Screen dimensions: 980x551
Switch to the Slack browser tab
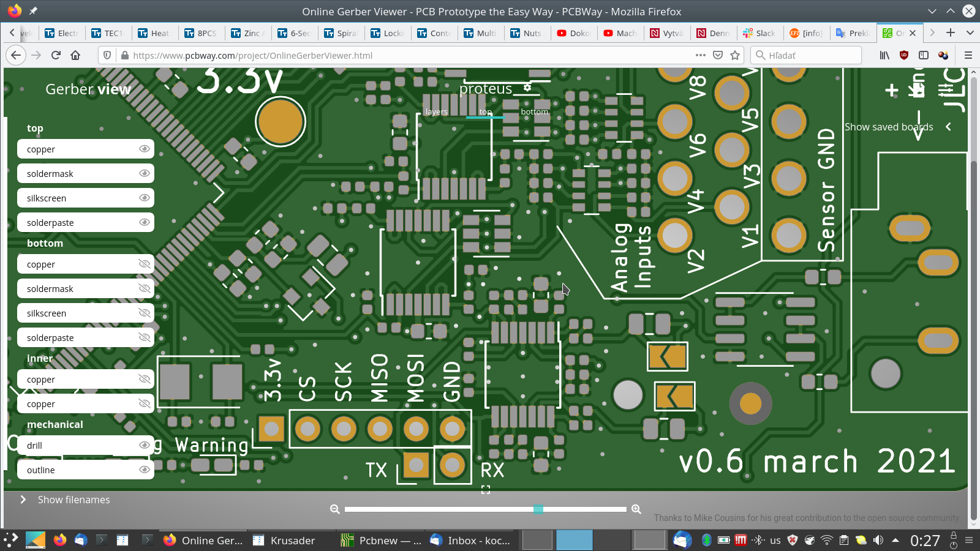pos(759,33)
